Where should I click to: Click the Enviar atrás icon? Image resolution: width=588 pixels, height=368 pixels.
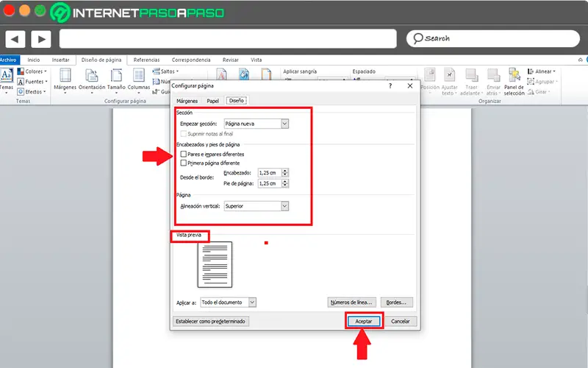click(x=493, y=82)
